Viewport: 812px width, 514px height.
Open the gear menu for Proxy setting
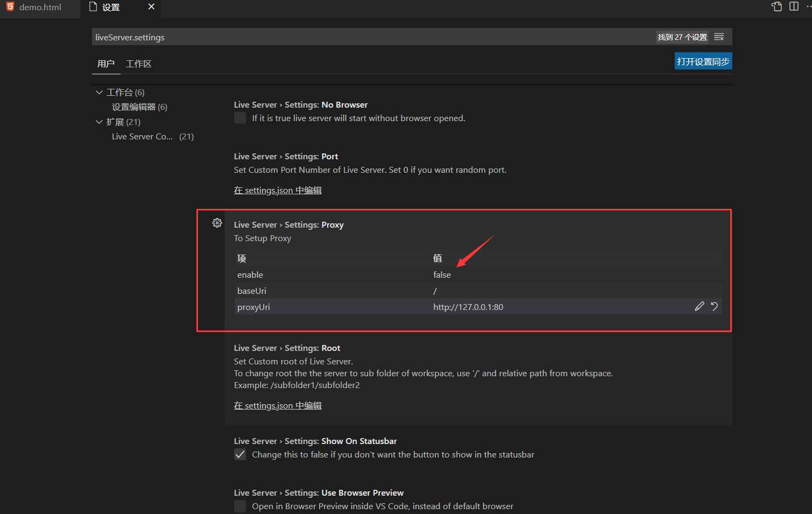click(x=217, y=223)
